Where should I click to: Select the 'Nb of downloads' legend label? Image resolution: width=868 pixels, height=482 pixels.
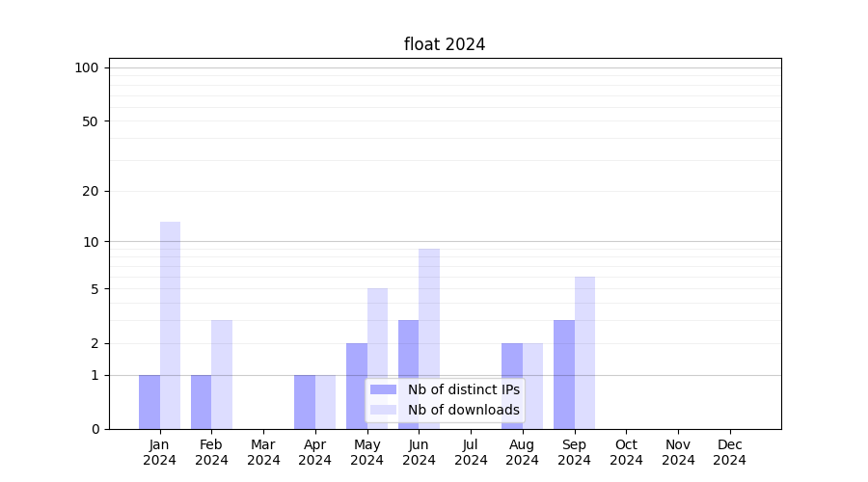pyautogui.click(x=463, y=410)
